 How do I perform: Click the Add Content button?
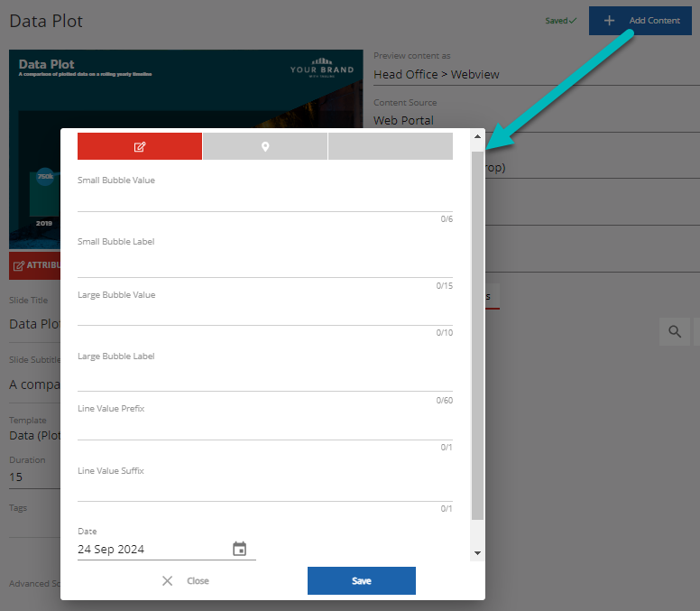tap(640, 21)
